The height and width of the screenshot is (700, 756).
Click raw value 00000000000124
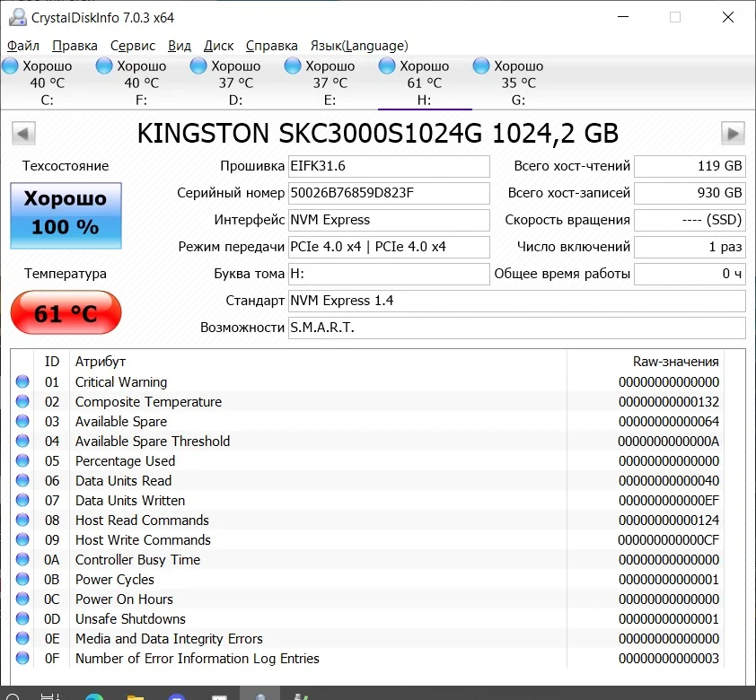coord(669,521)
